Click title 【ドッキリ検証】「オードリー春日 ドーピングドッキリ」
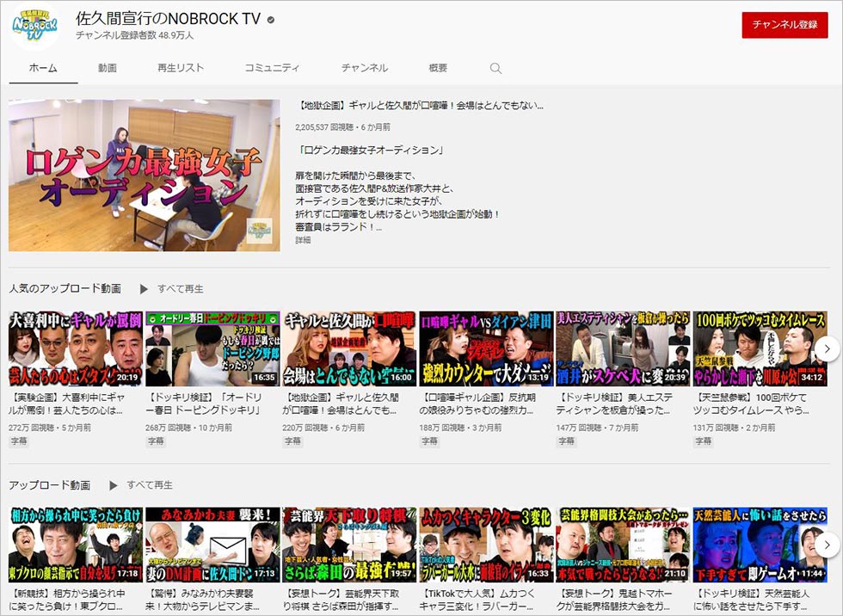Image resolution: width=843 pixels, height=616 pixels. click(x=205, y=404)
